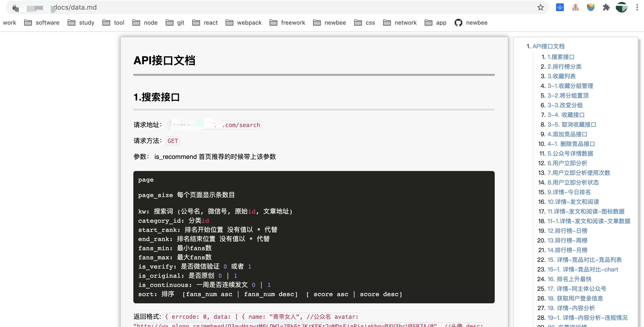
Task: Open Chrome three-dot menu
Action: (637, 7)
